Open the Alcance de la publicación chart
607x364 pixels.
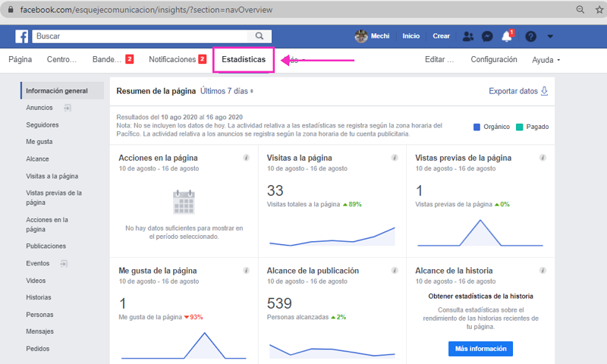click(332, 351)
